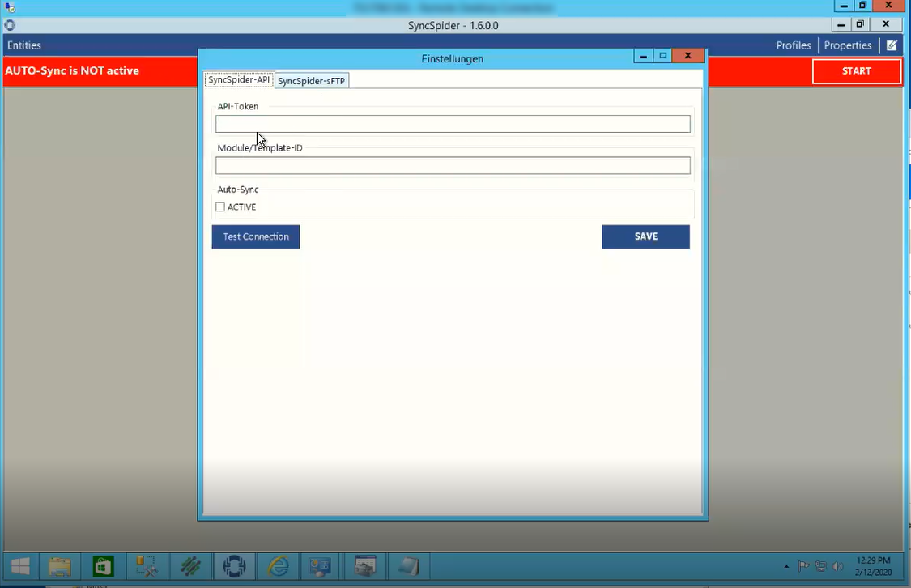Viewport: 911px width, 588px height.
Task: Click the Module/Template-ID input field
Action: (x=453, y=165)
